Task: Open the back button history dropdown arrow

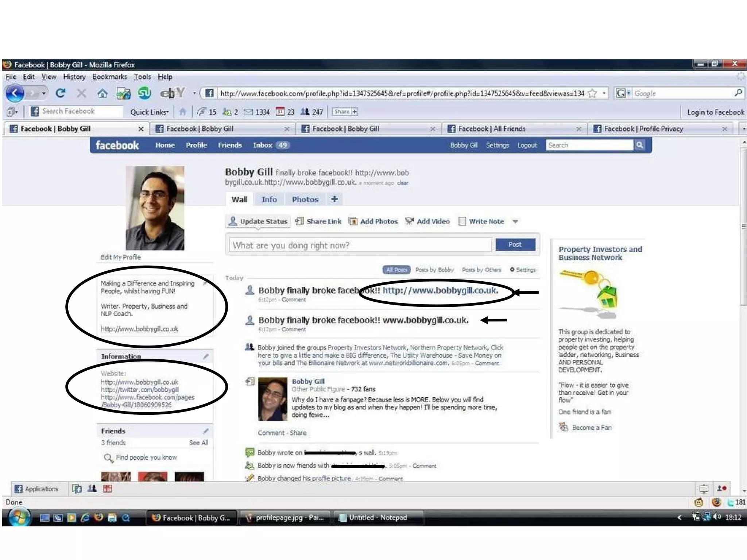Action: [44, 93]
